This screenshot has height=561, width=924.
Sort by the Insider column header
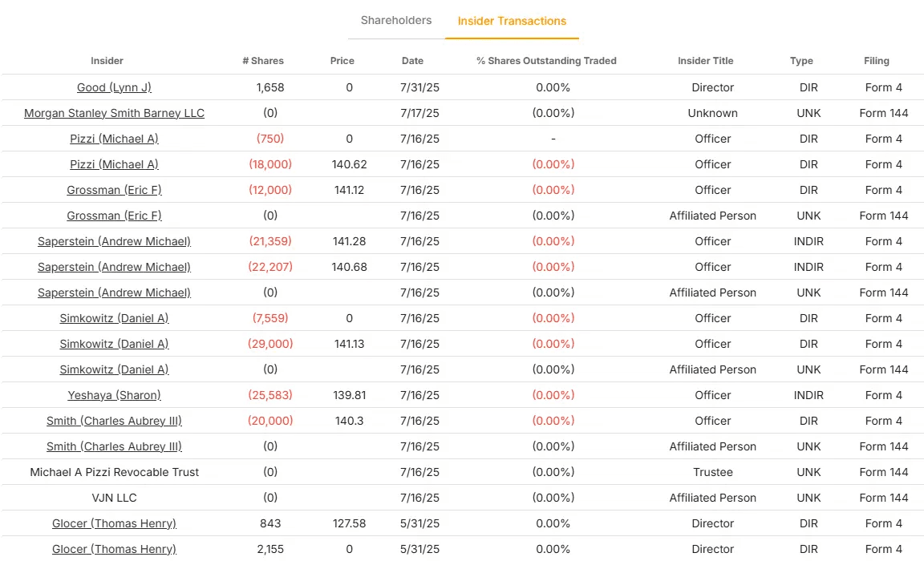pyautogui.click(x=107, y=61)
